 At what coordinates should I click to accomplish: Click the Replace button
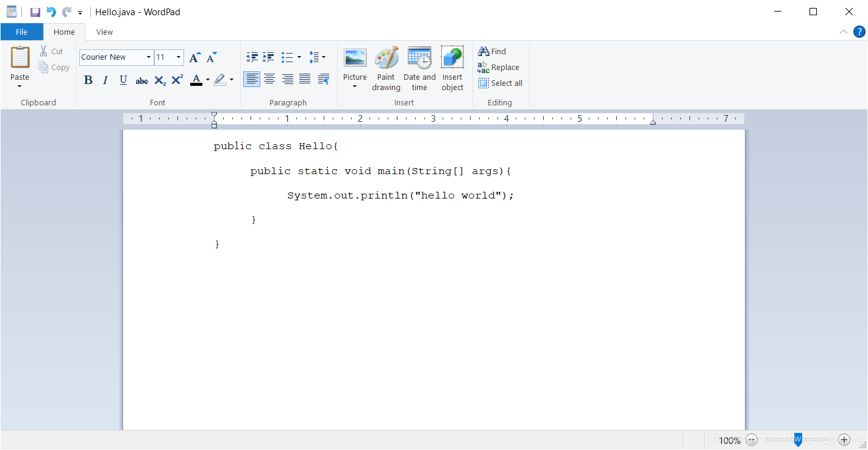coord(499,68)
